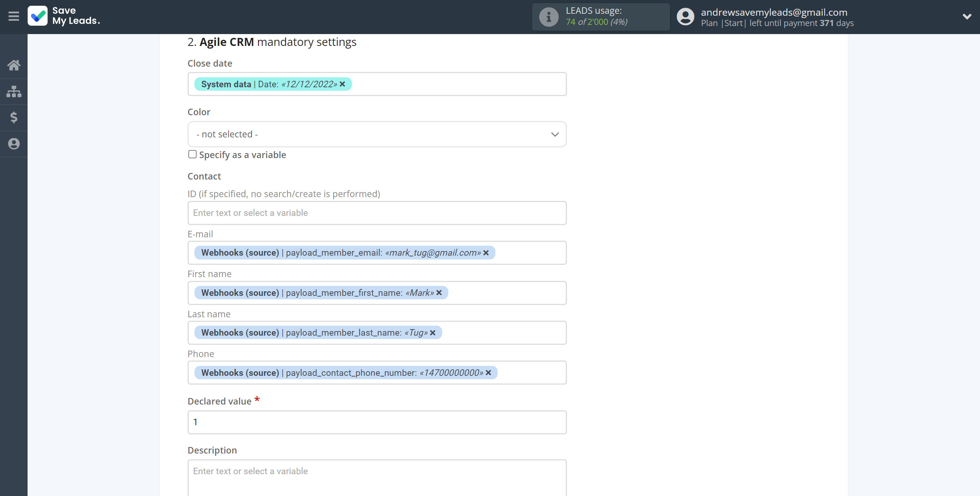The height and width of the screenshot is (496, 980).
Task: Remove the payload_member_email tag
Action: pyautogui.click(x=486, y=253)
